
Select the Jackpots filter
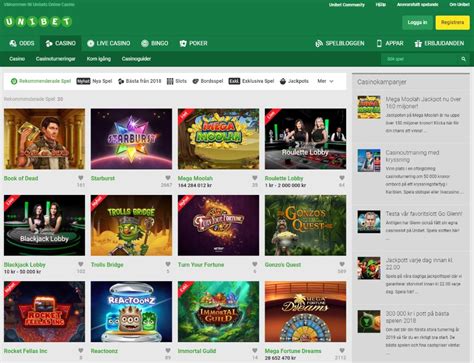[294, 81]
